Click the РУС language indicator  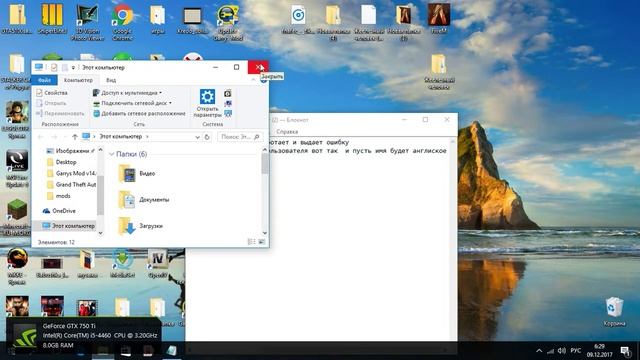tap(576, 351)
